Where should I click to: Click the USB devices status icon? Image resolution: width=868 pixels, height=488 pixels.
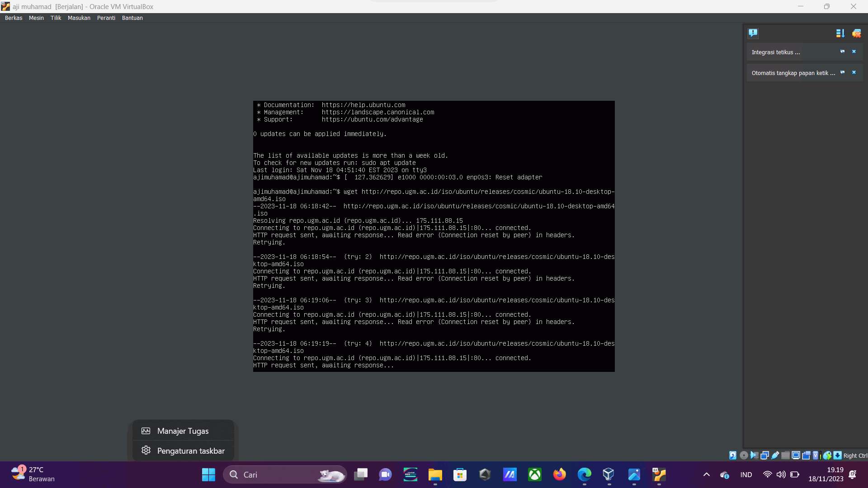(775, 455)
